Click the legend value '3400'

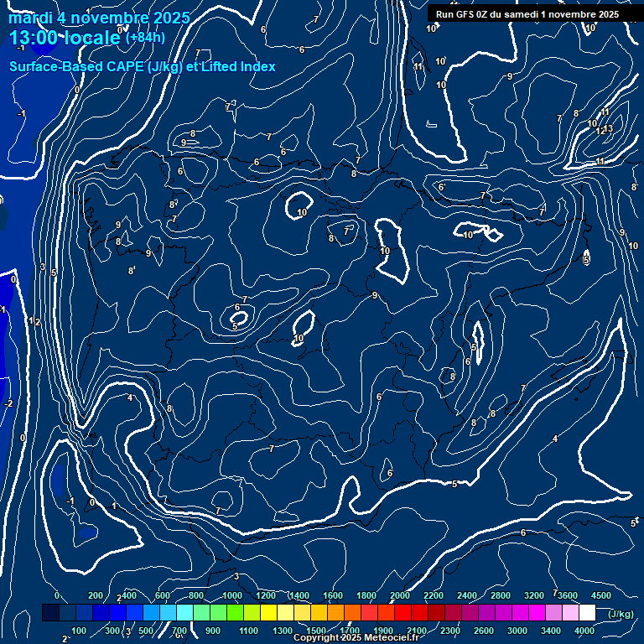pyautogui.click(x=551, y=631)
